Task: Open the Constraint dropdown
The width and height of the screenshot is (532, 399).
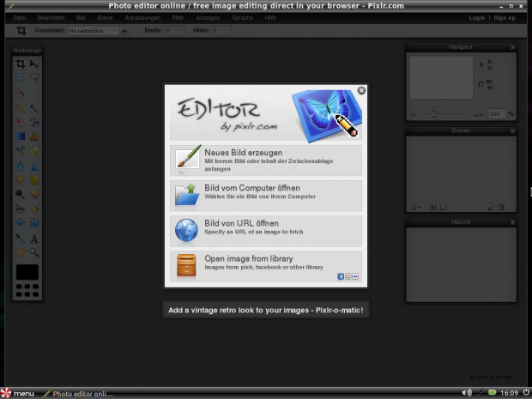Action: pyautogui.click(x=124, y=31)
